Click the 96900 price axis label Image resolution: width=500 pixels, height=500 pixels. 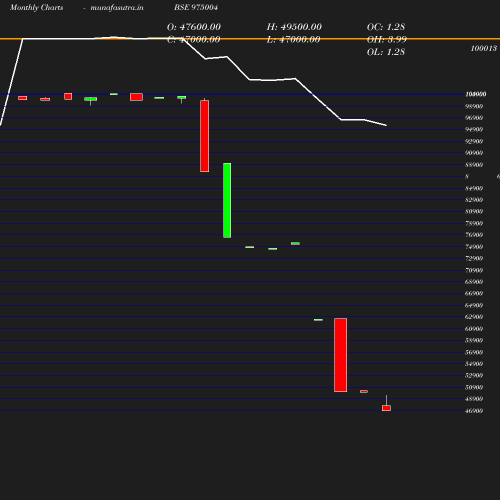click(474, 118)
